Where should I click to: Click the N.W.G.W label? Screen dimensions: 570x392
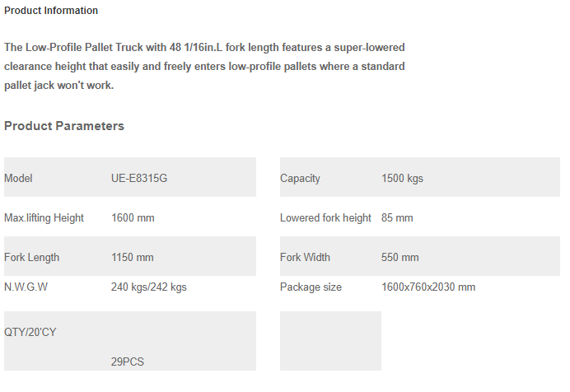pos(26,287)
